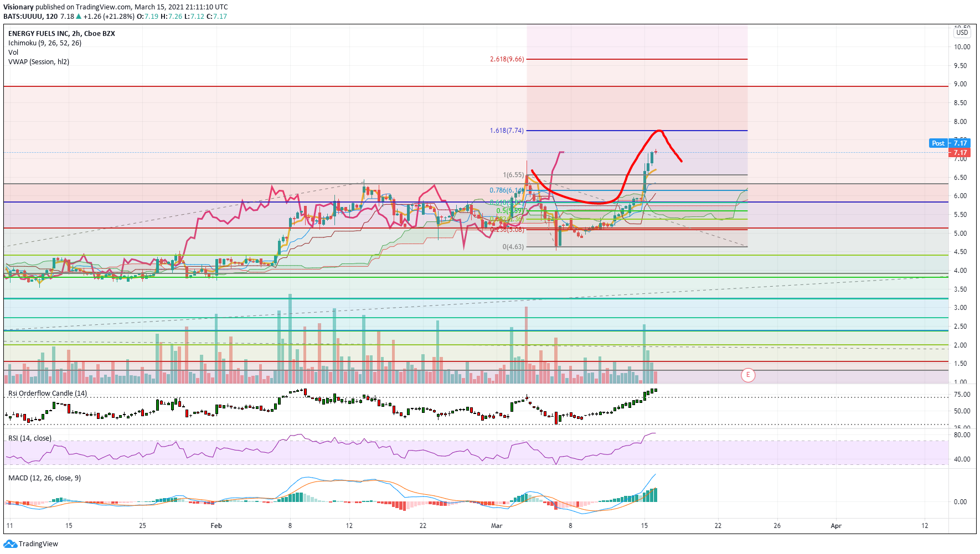This screenshot has width=980, height=554.
Task: Click the 0(4.63) Fibonacci level label
Action: click(513, 247)
